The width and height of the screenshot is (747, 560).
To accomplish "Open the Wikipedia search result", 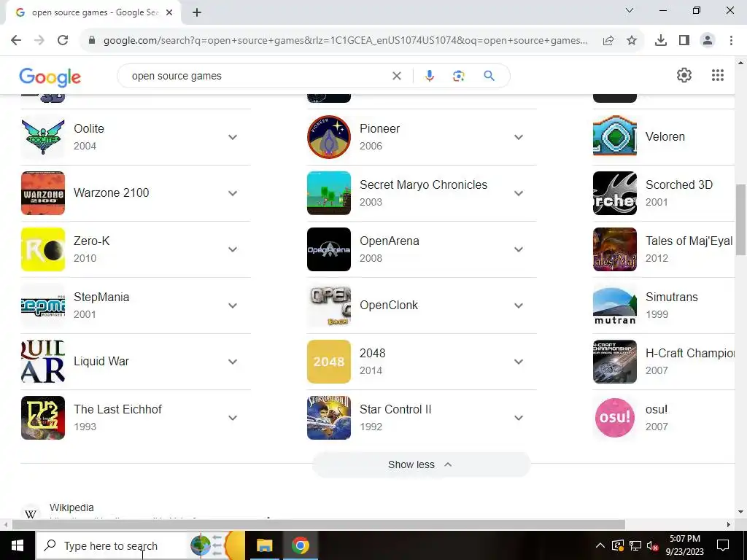I will click(x=71, y=507).
